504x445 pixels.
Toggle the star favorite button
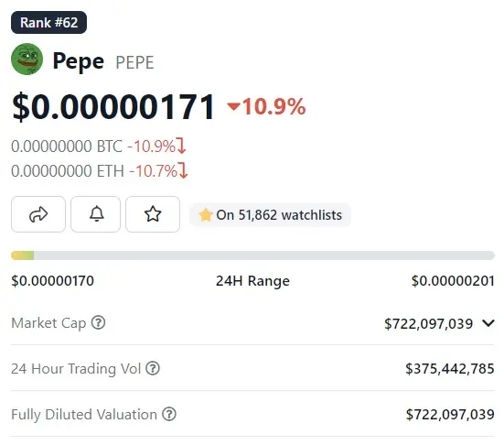153,214
